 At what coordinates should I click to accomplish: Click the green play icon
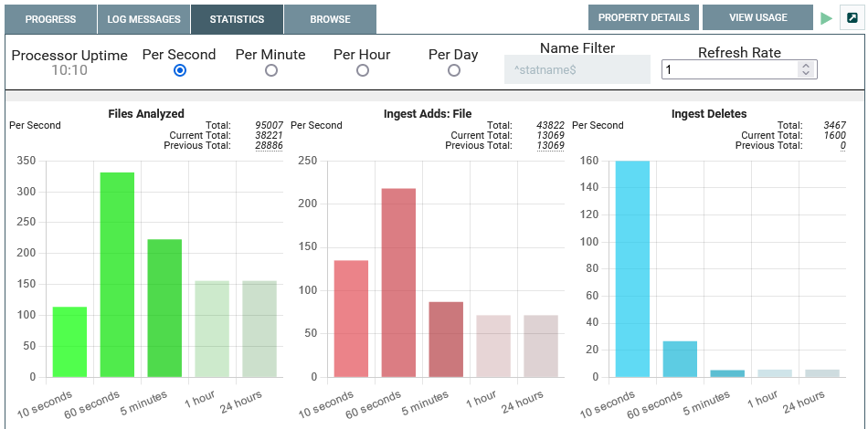pos(827,18)
